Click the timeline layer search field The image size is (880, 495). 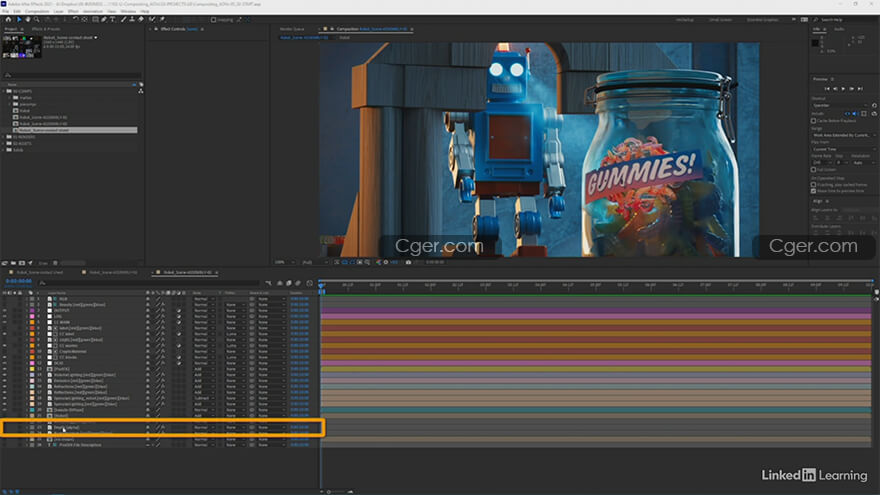click(x=149, y=283)
